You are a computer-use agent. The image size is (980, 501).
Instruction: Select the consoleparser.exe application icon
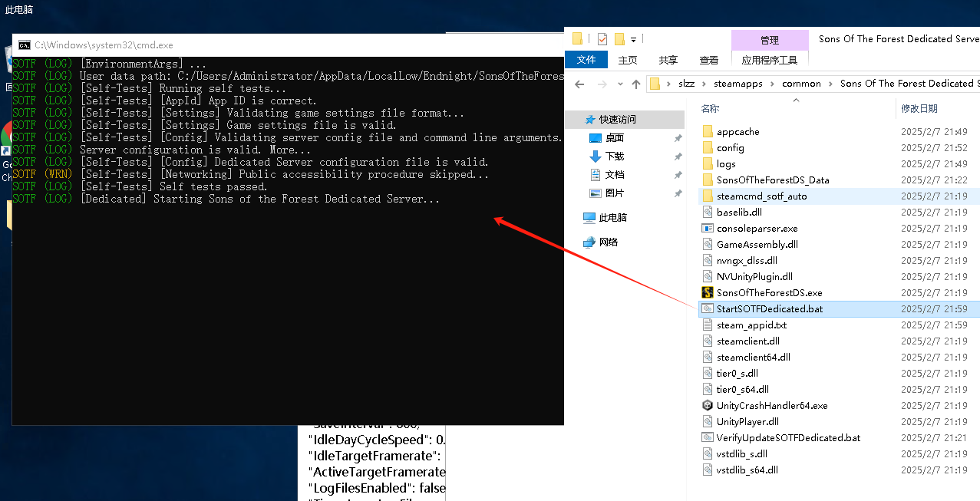[708, 229]
